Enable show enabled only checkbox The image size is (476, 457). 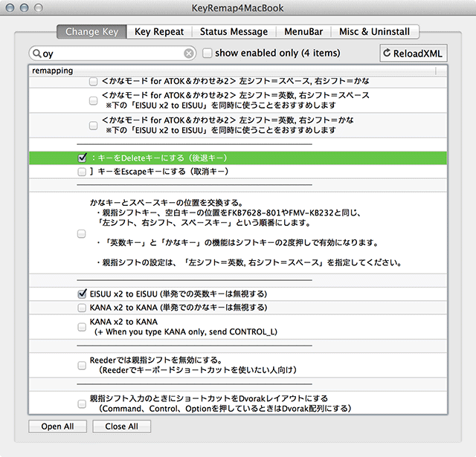coord(208,54)
